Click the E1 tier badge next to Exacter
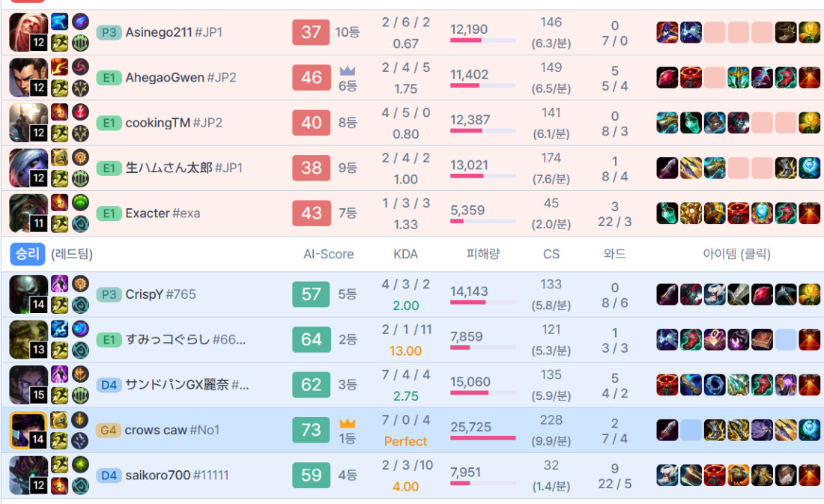The image size is (824, 504). pyautogui.click(x=108, y=213)
